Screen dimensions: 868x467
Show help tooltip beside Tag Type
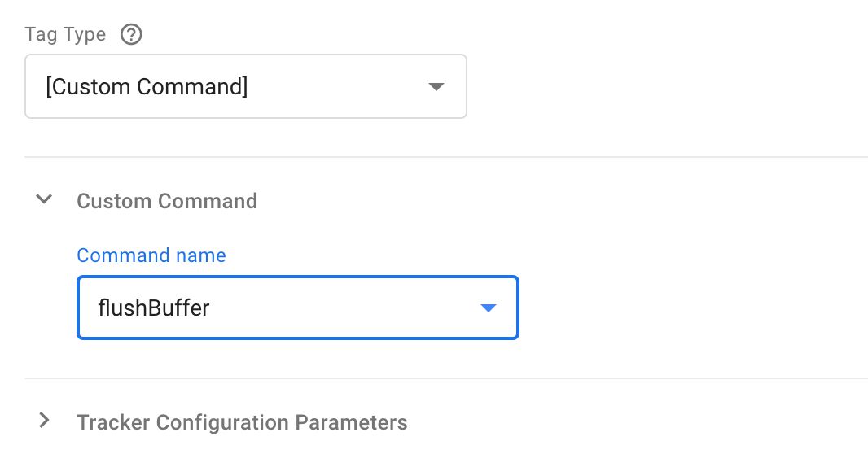[x=131, y=34]
